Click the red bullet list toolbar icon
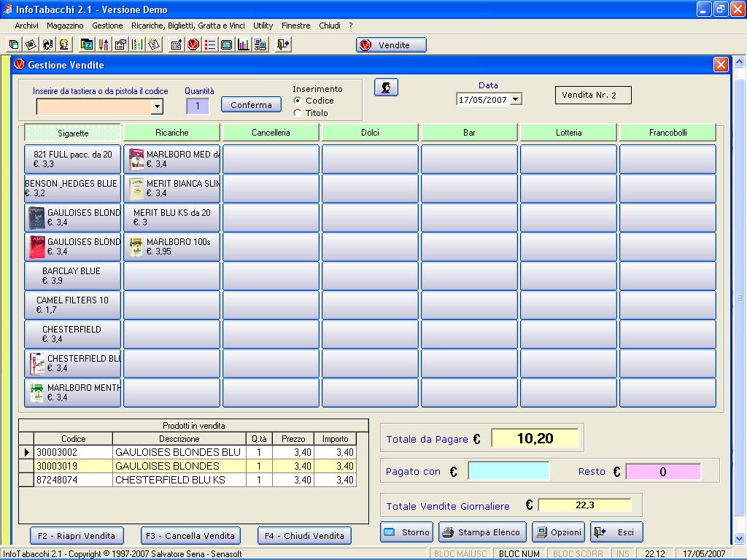Image resolution: width=747 pixels, height=560 pixels. tap(210, 44)
